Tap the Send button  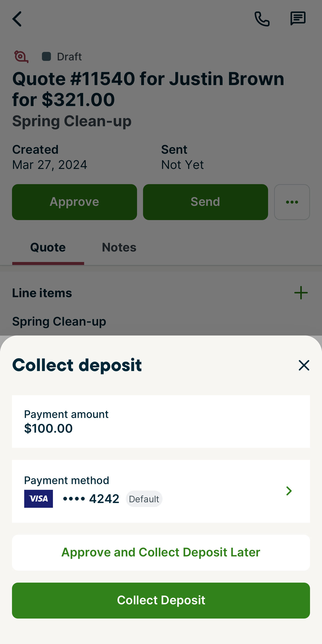pos(205,202)
